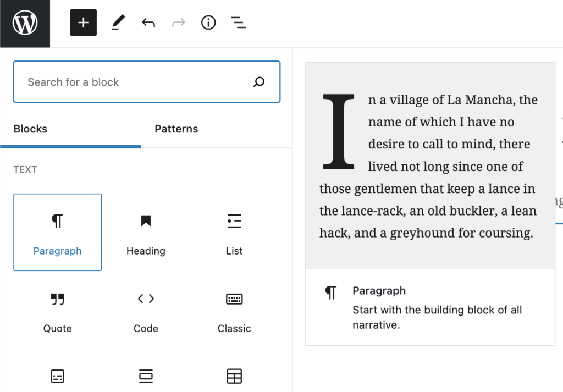Select the Preformatted block icon
563x392 pixels.
point(58,377)
